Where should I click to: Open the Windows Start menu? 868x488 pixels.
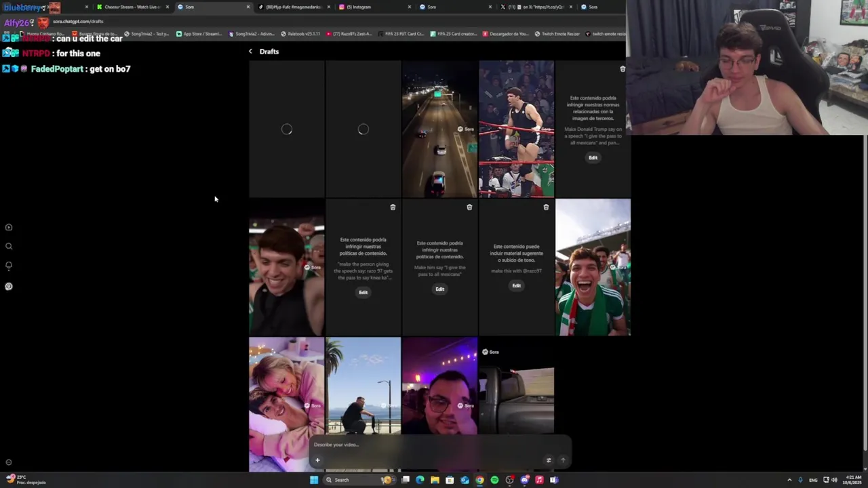(x=314, y=481)
